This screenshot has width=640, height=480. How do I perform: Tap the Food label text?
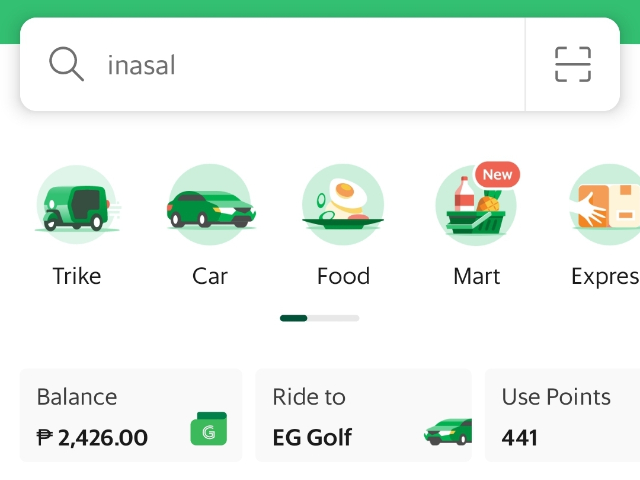pyautogui.click(x=344, y=276)
